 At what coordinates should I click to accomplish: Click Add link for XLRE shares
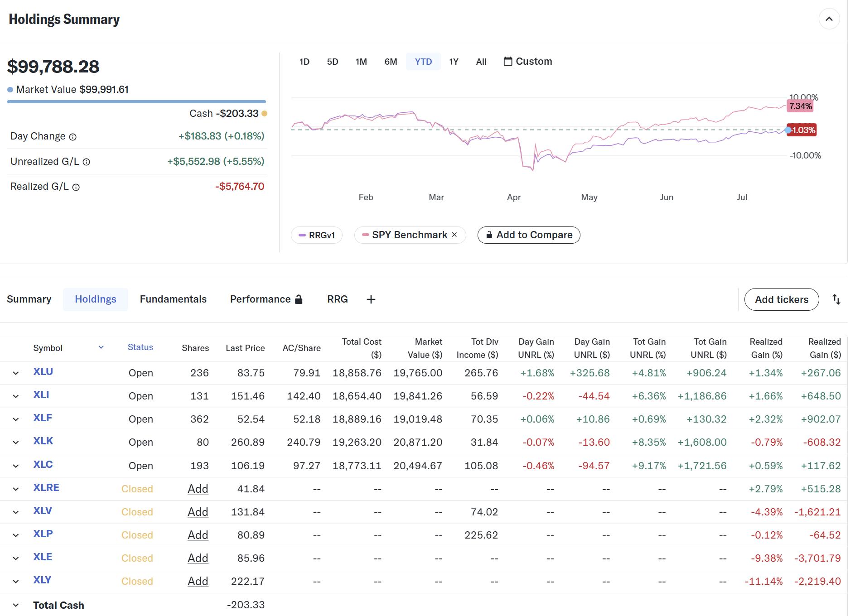click(x=198, y=489)
